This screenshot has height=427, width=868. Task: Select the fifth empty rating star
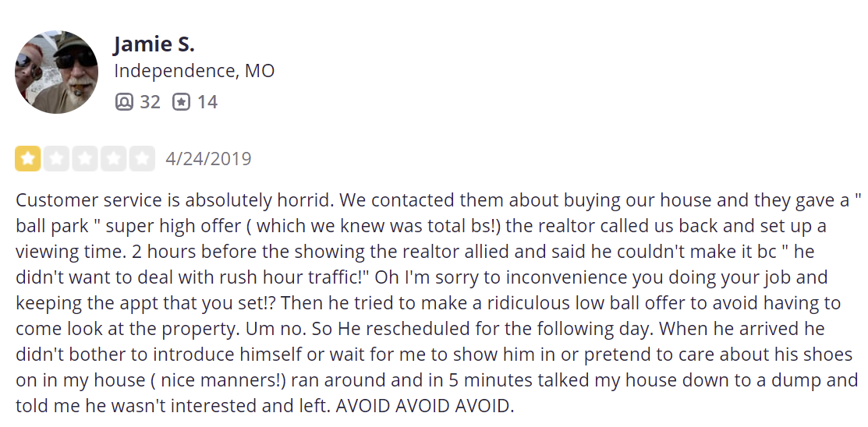click(142, 159)
